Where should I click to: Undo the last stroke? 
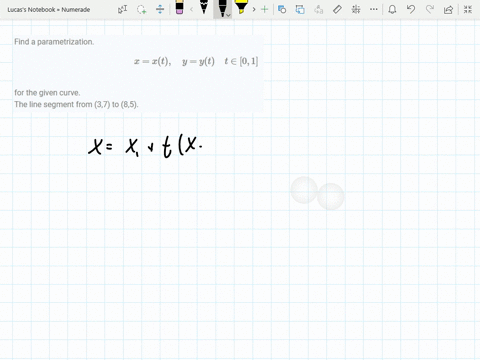click(411, 9)
